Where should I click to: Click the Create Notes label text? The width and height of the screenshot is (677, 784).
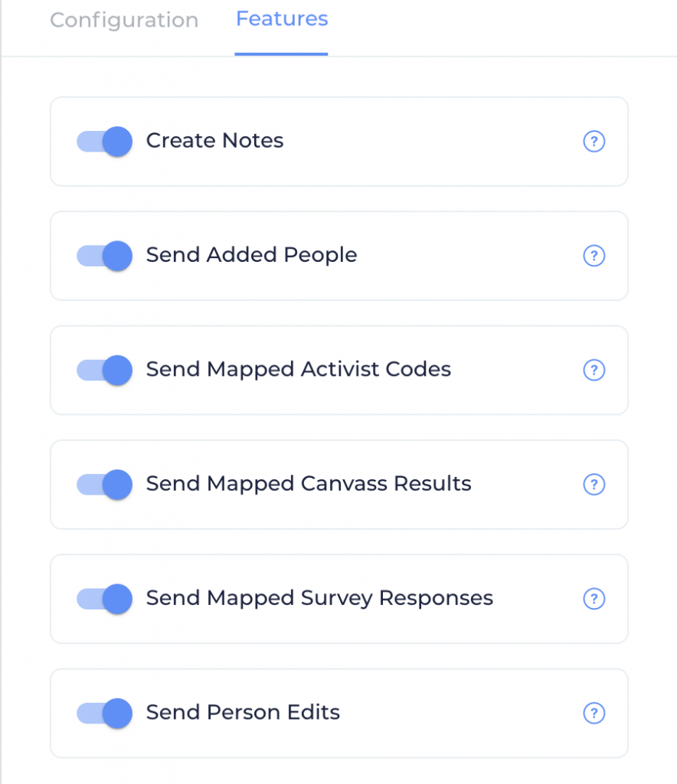pos(214,141)
